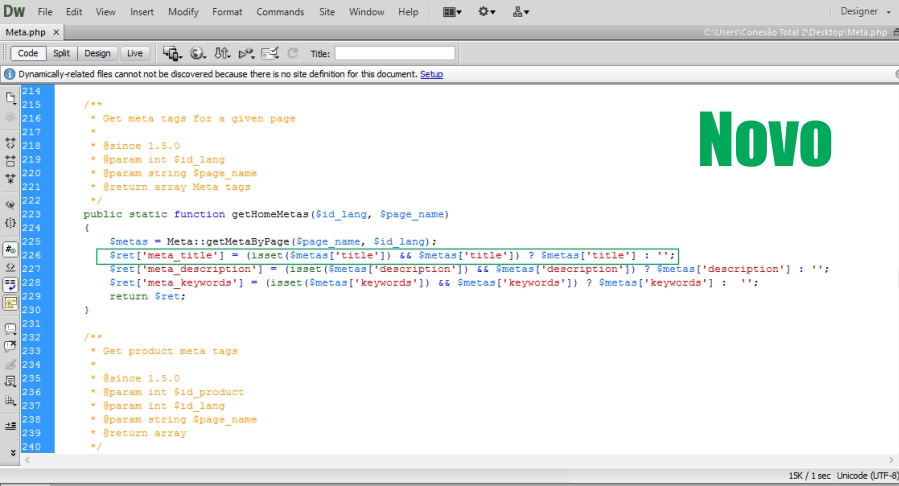Screen dimensions: 899x486
Task: Click Preview in Browser globe icon
Action: 197,53
